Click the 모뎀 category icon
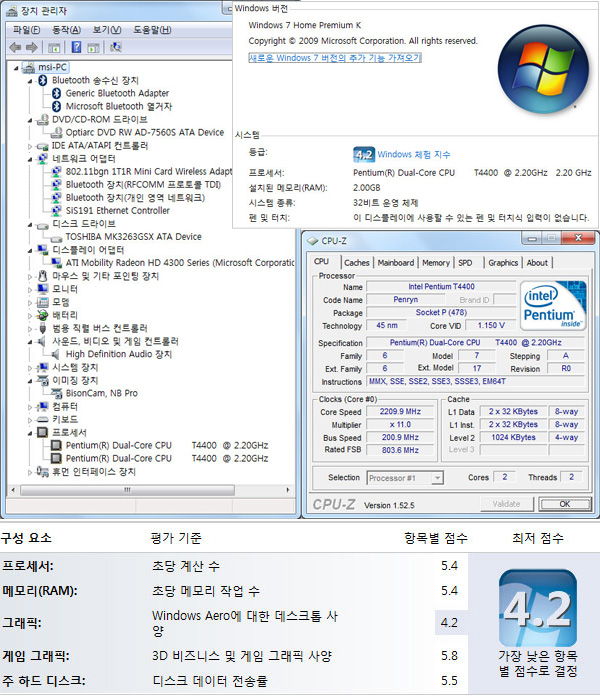600x698 pixels. [x=43, y=302]
